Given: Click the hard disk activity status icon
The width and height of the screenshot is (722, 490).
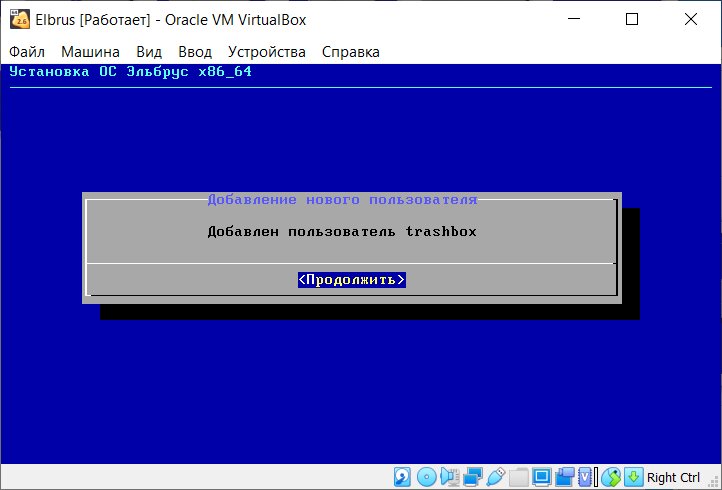Looking at the screenshot, I should (x=402, y=477).
